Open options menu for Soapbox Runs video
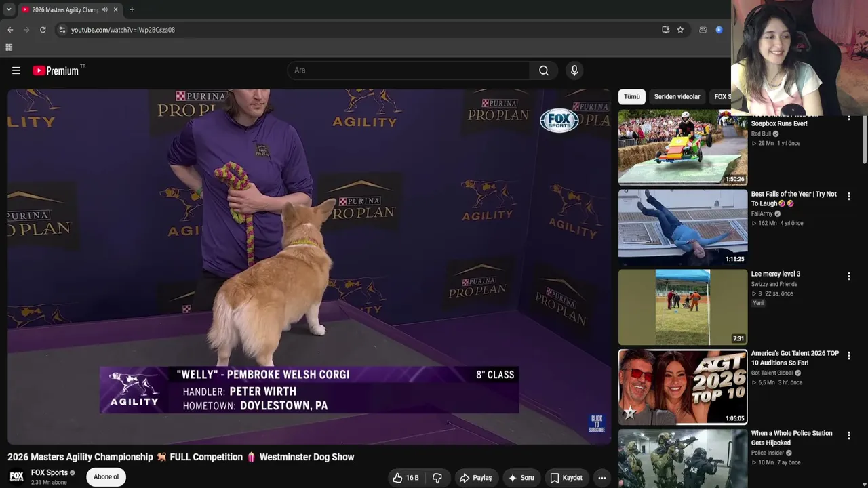The width and height of the screenshot is (868, 488). click(848, 118)
